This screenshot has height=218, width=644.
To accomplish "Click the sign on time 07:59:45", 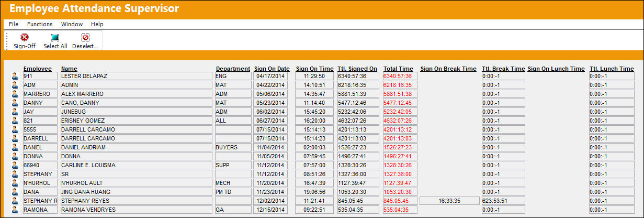I will (314, 156).
